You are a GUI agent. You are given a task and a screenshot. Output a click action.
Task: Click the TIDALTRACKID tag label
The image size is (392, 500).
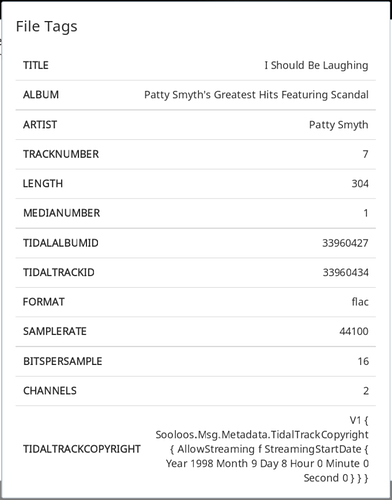coord(59,273)
